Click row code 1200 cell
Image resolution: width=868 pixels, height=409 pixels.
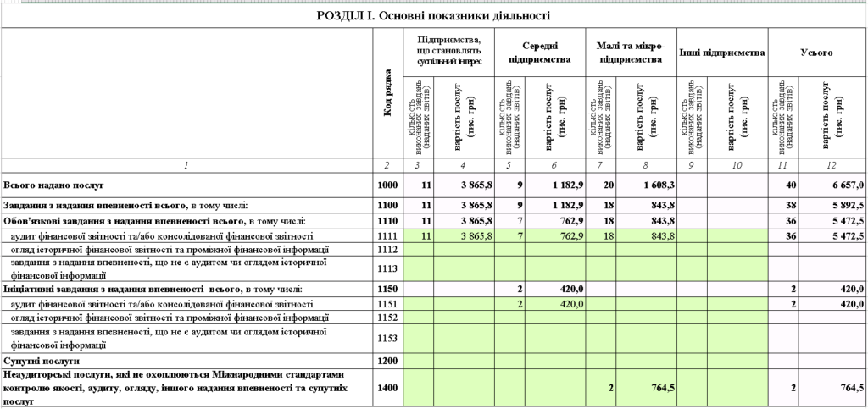pos(387,361)
